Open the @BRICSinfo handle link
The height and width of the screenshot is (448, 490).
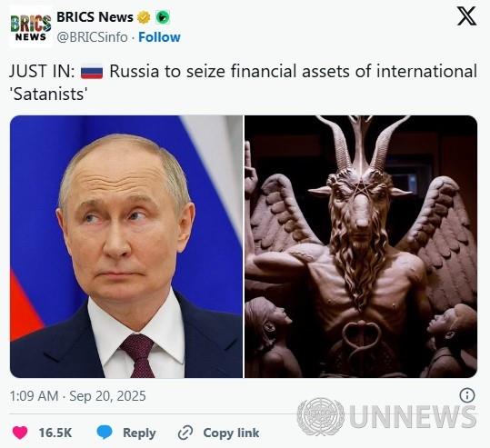(92, 37)
